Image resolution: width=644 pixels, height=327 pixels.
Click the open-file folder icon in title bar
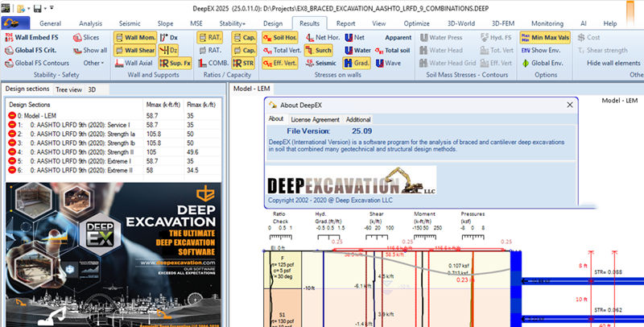tap(21, 8)
